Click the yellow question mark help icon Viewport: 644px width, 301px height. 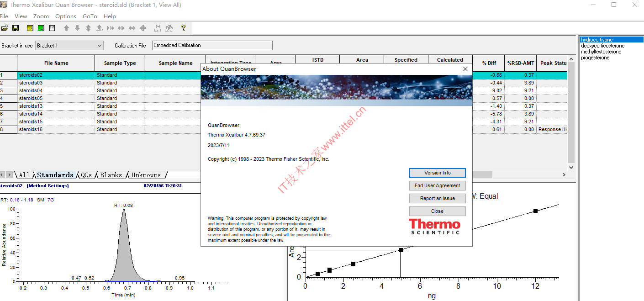pos(184,28)
